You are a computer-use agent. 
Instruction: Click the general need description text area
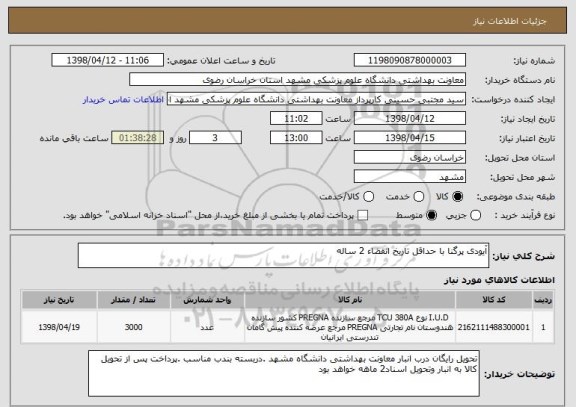coord(283,255)
